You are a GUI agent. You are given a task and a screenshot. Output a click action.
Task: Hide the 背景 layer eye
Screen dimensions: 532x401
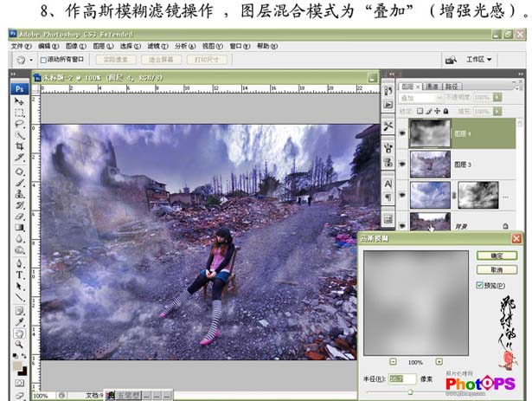tap(402, 225)
